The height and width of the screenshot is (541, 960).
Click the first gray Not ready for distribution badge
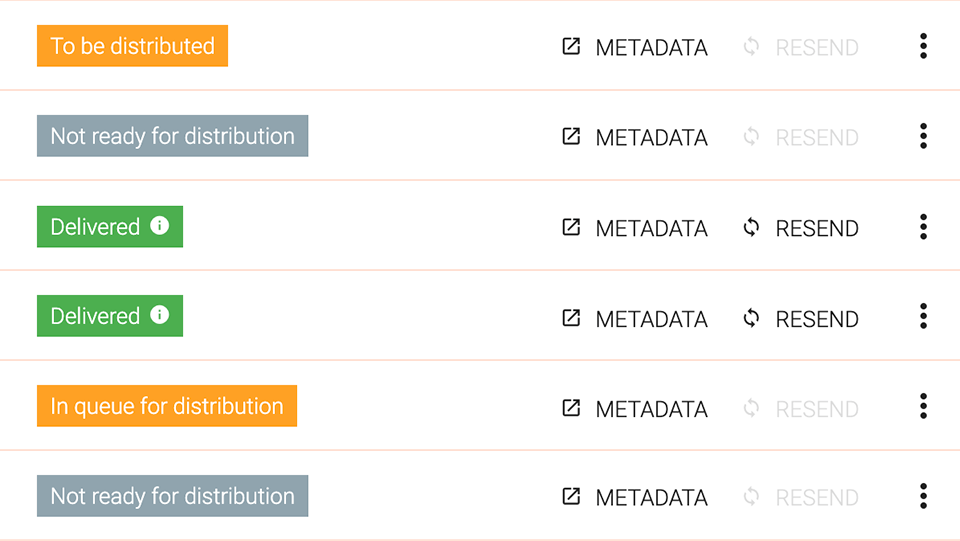point(172,136)
